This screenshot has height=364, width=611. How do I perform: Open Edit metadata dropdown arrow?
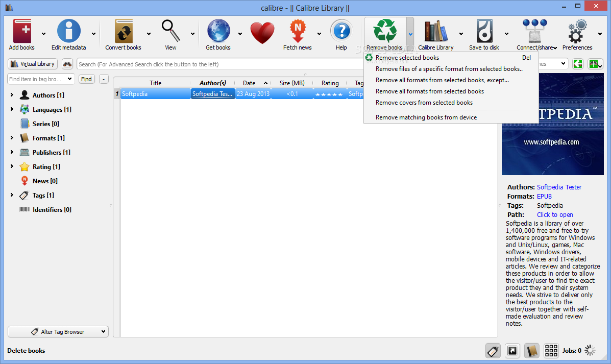(93, 34)
